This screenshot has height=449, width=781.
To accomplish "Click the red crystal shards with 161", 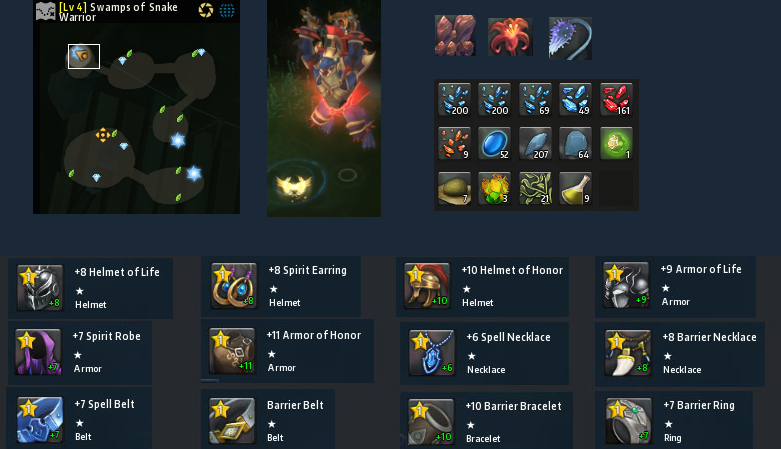I will pos(616,100).
